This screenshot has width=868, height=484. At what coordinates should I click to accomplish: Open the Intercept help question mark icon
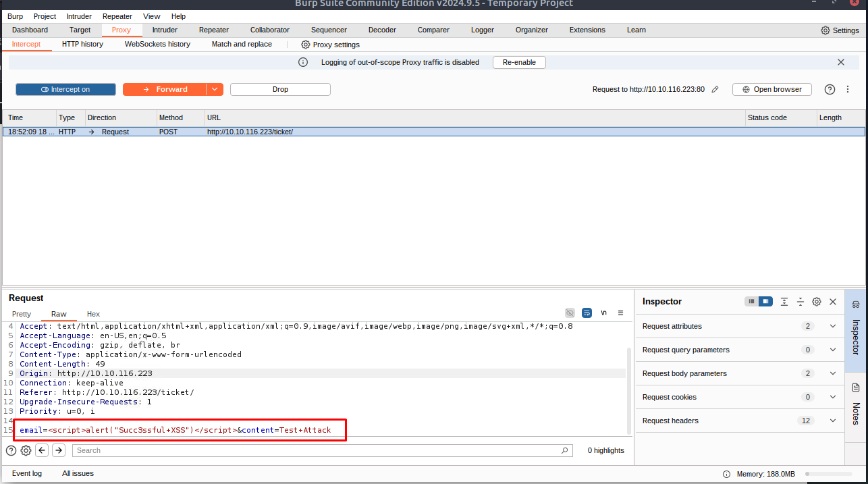point(830,89)
